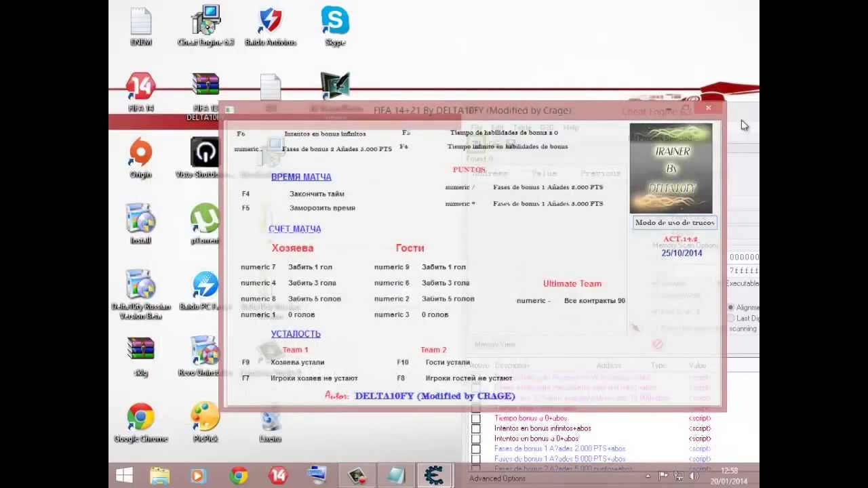The image size is (868, 488).
Task: Click the УСТАЛОСТЬ heading link
Action: [296, 333]
